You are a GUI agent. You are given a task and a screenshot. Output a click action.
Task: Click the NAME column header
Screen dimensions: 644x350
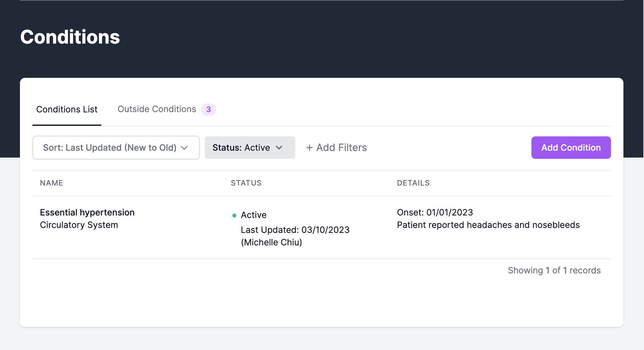[51, 183]
